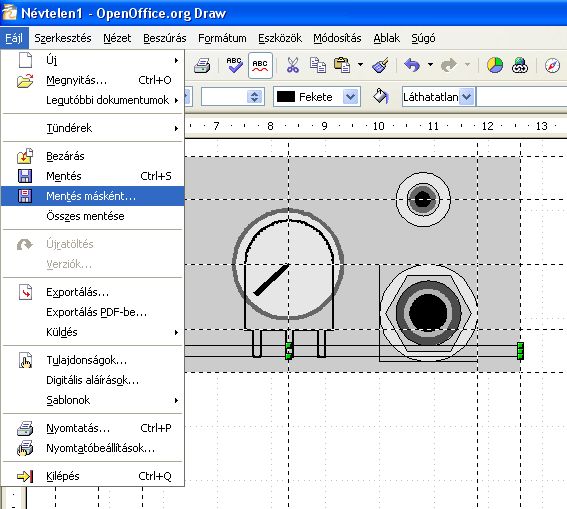Viewport: 567px width, 509px height.
Task: Click the Cut scissors icon
Action: [x=293, y=65]
